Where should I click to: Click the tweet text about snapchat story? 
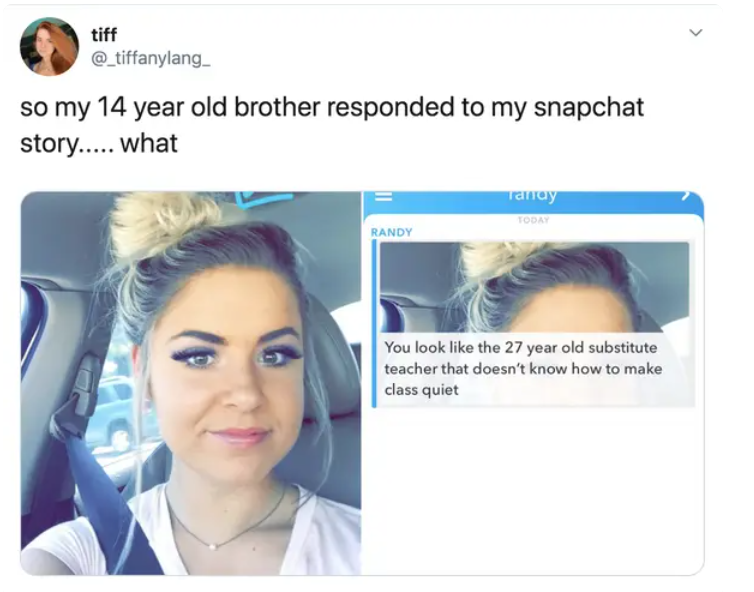332,125
